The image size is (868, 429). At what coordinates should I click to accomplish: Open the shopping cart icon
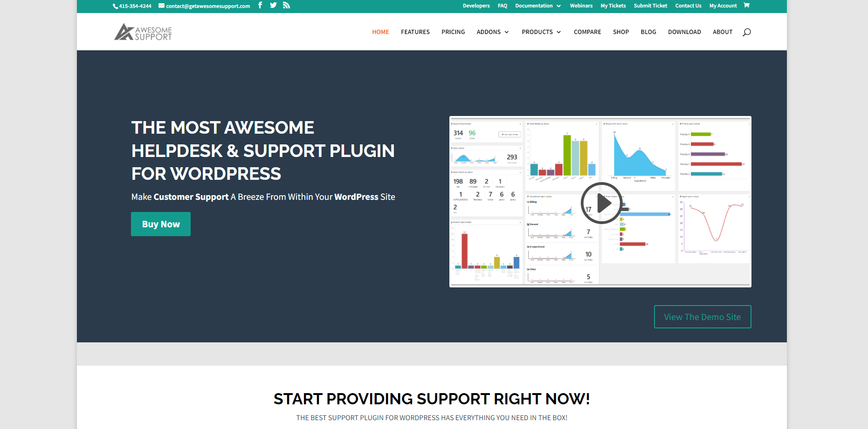(747, 6)
